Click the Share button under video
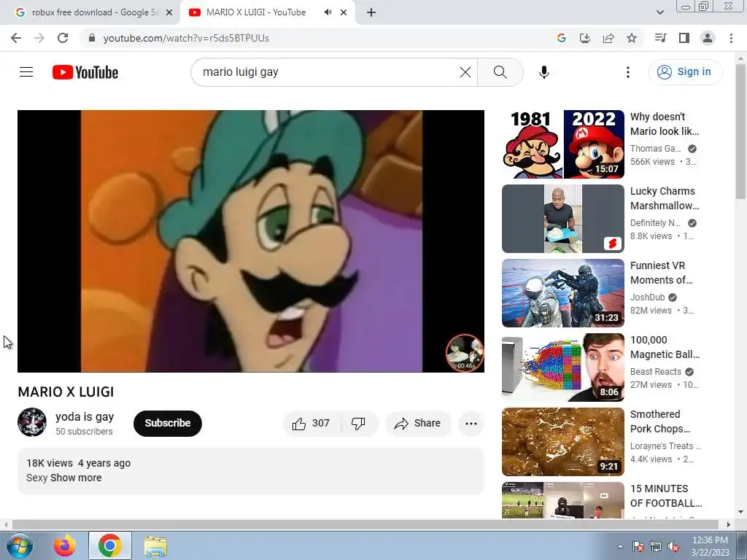The width and height of the screenshot is (747, 560). pyautogui.click(x=418, y=424)
